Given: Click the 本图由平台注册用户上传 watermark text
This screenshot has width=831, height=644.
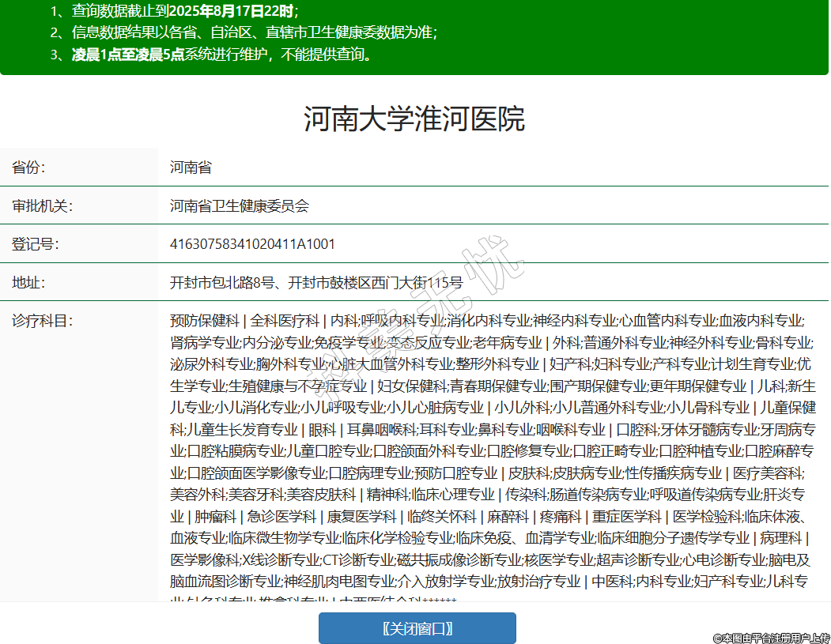Looking at the screenshot, I should point(771,637).
